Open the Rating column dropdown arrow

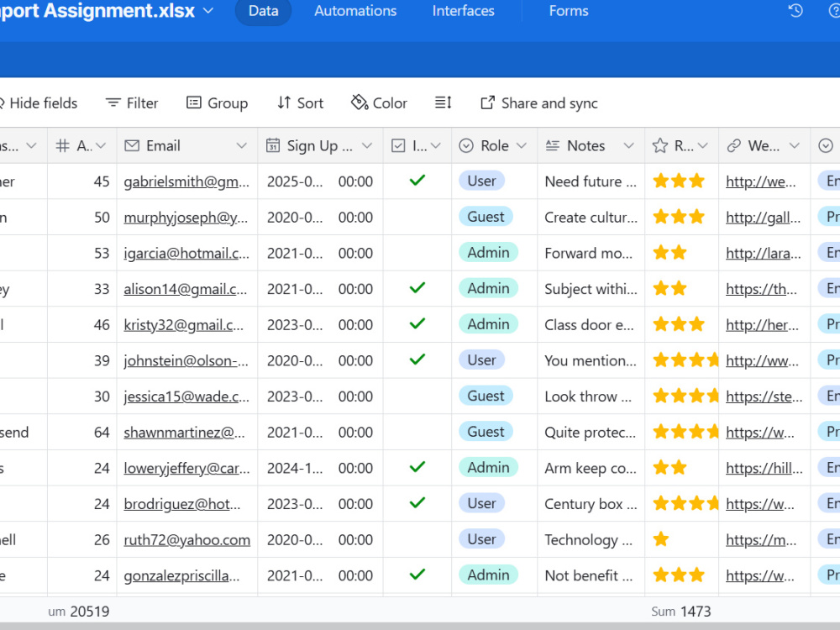[703, 145]
